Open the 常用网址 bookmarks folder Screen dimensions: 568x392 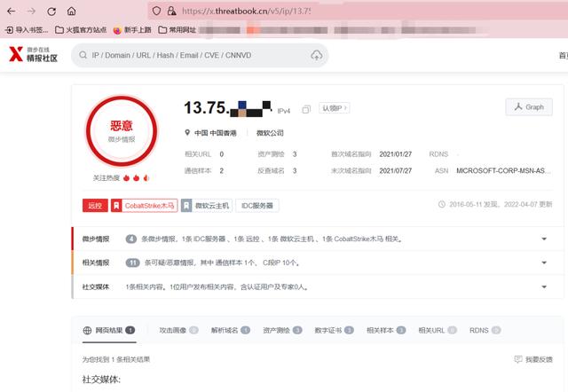177,29
